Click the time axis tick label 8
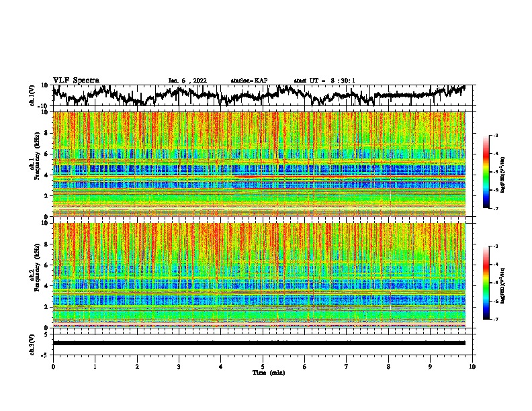Viewport: 532px width, 411px height. click(388, 367)
